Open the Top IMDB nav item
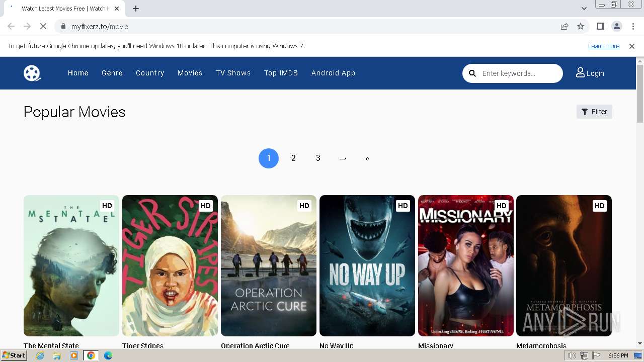 coord(281,73)
